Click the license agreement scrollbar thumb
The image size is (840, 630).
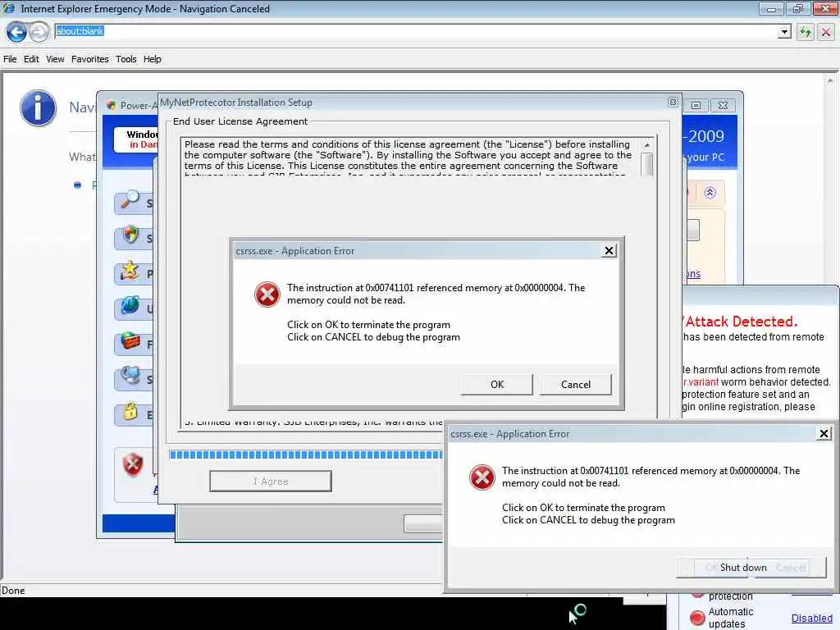(x=647, y=164)
